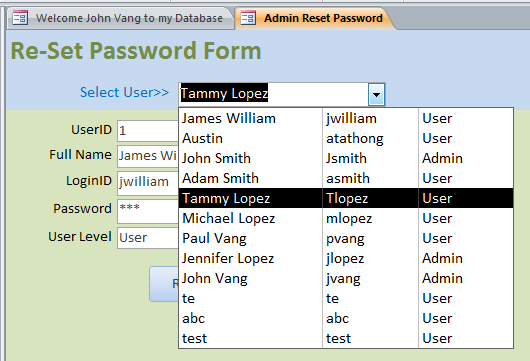530x361 pixels.
Task: Select Jennifer Lopez jlopez row
Action: click(346, 258)
